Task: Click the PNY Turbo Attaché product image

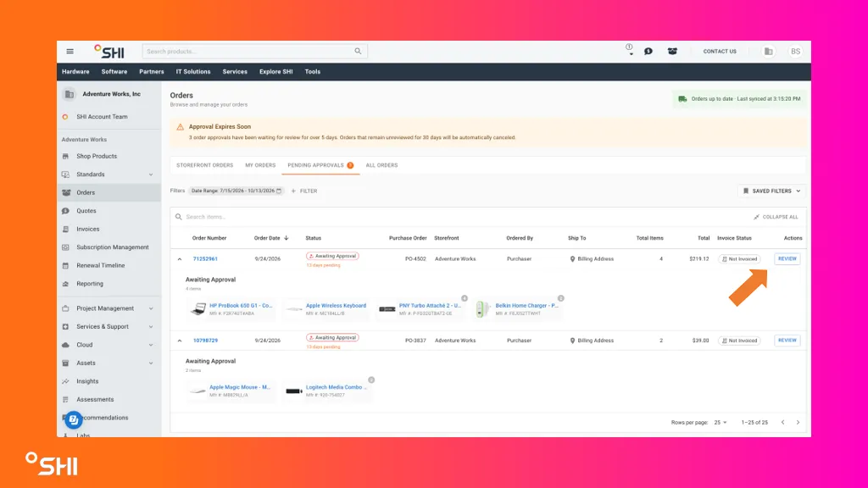Action: (x=387, y=308)
